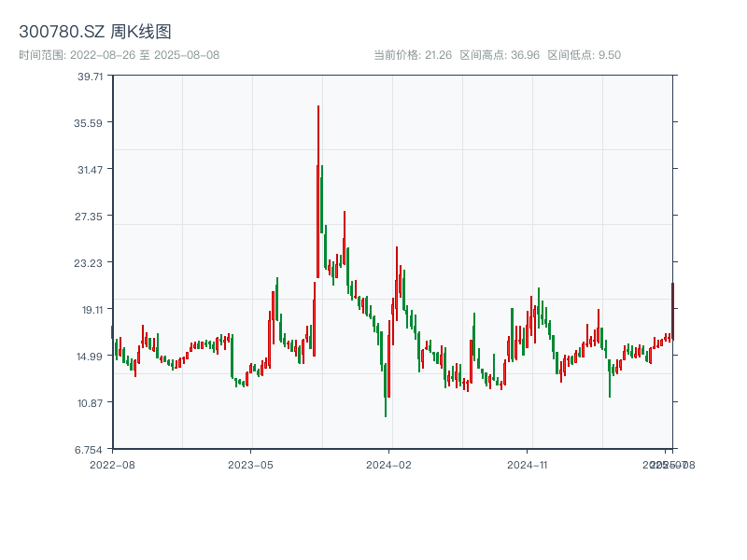Click y-axis value 23.23
This screenshot has height=560, width=747.
click(88, 263)
